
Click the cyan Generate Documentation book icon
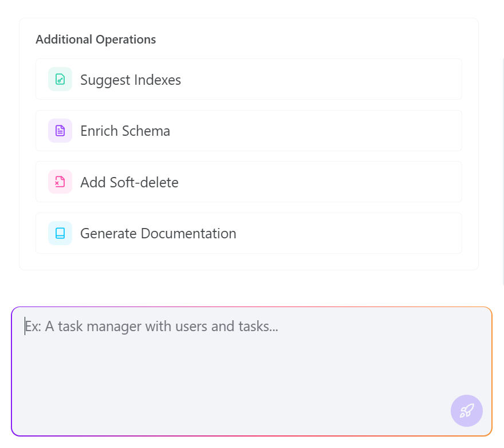coord(60,233)
